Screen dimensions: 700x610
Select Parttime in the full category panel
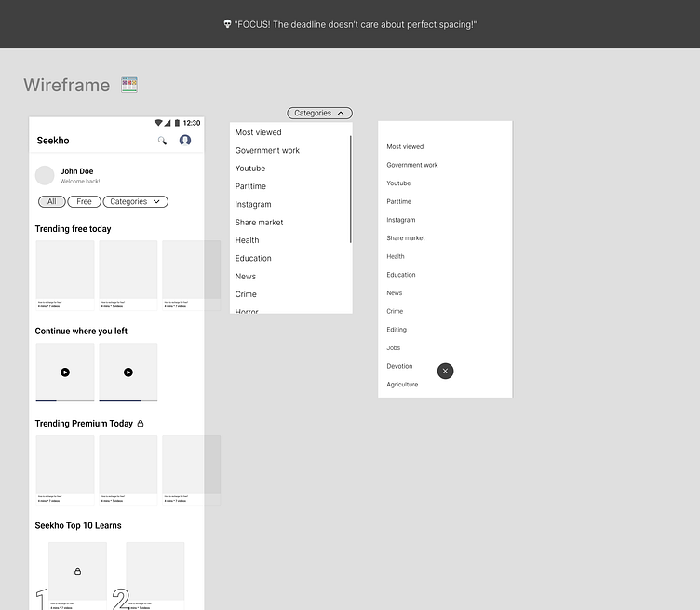pos(398,201)
